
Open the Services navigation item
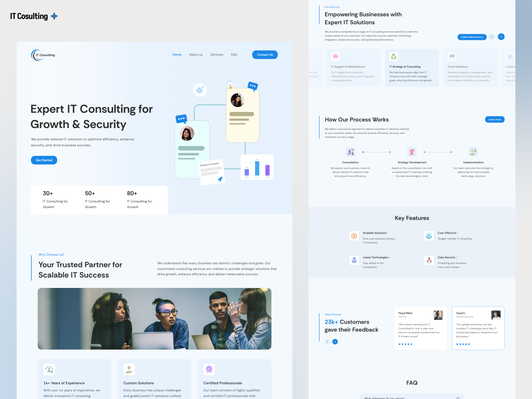pos(217,55)
